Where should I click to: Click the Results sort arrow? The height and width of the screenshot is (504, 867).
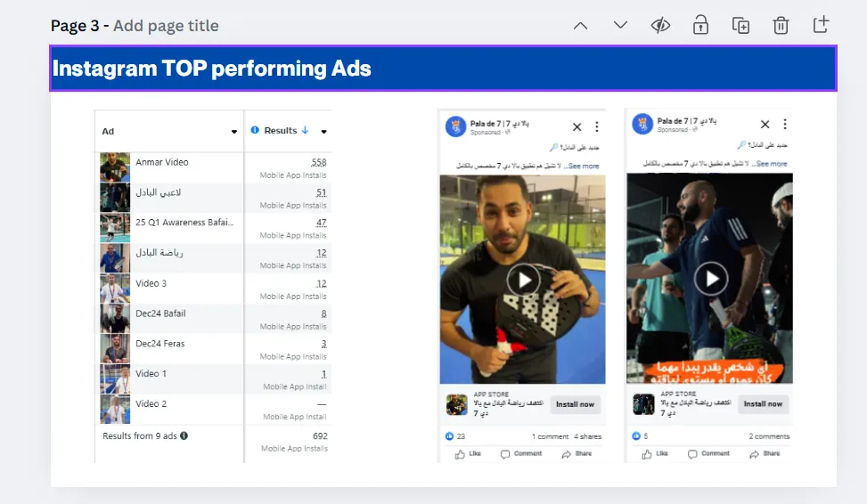point(305,130)
